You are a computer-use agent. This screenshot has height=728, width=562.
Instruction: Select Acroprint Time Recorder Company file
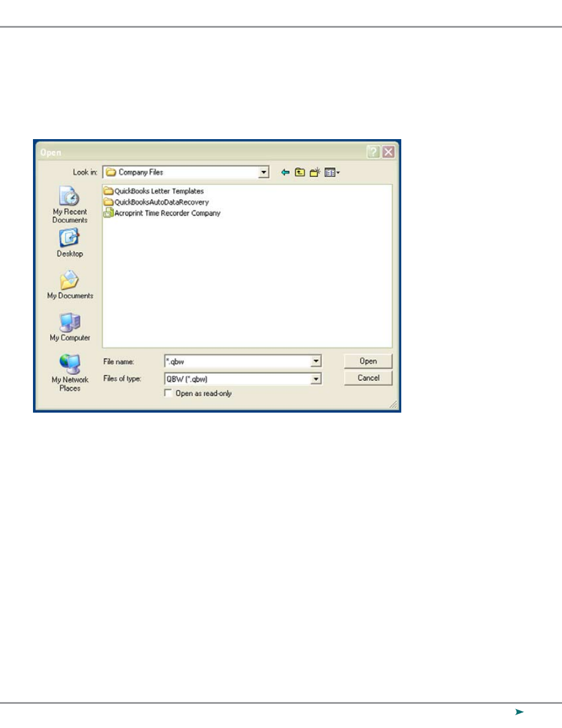162,213
